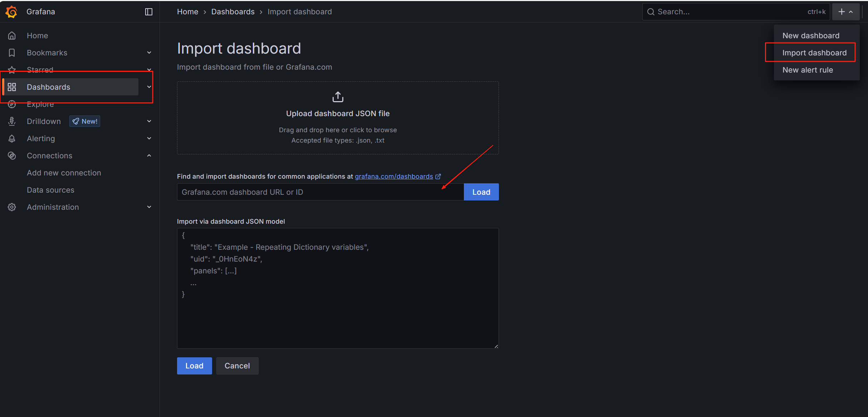Open Home in the sidebar

pyautogui.click(x=37, y=36)
